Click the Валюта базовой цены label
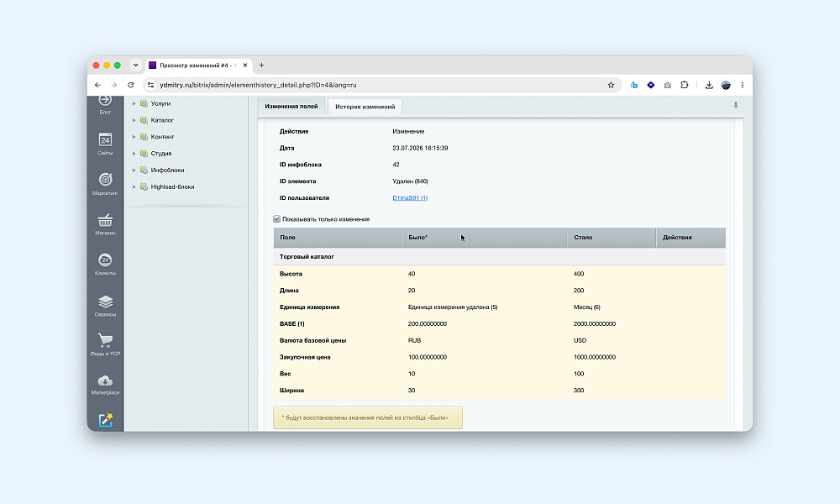The height and width of the screenshot is (504, 840). [312, 340]
